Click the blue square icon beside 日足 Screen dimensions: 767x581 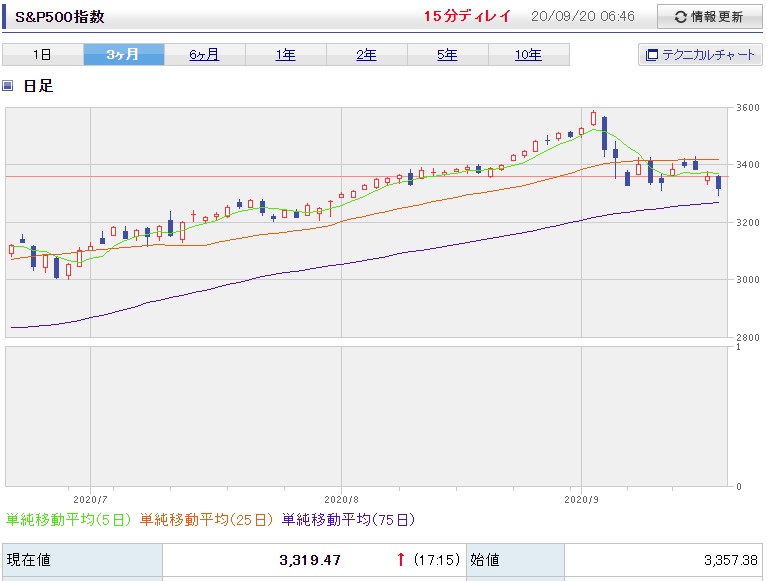(7, 86)
